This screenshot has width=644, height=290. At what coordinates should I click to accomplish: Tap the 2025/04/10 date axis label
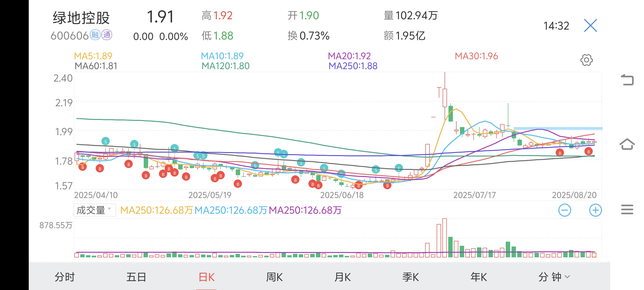pos(96,195)
